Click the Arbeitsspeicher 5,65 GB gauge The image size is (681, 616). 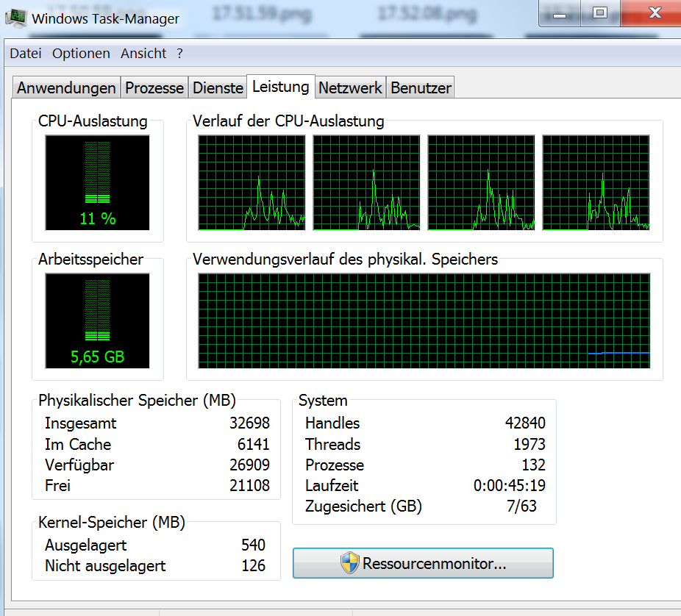[x=97, y=320]
